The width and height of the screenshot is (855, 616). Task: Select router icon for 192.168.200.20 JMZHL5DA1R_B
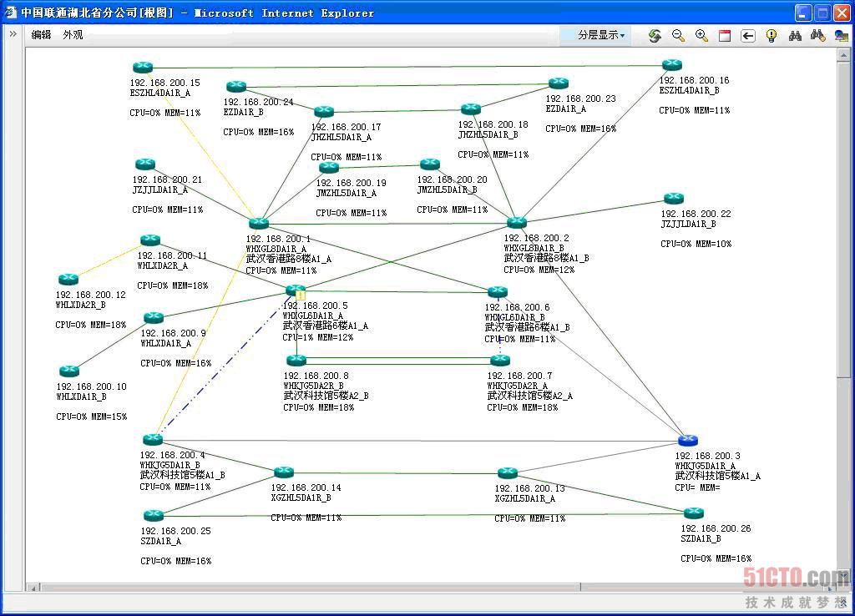(x=430, y=164)
